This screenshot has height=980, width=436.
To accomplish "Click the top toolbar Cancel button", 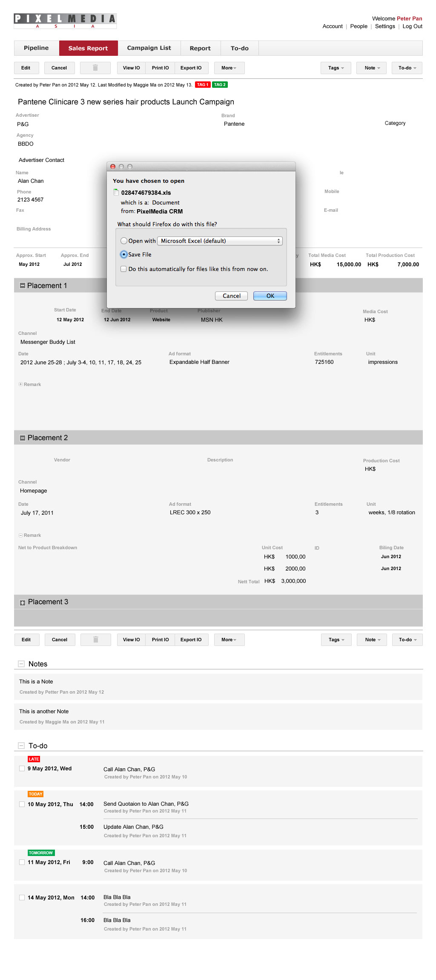I will click(59, 68).
